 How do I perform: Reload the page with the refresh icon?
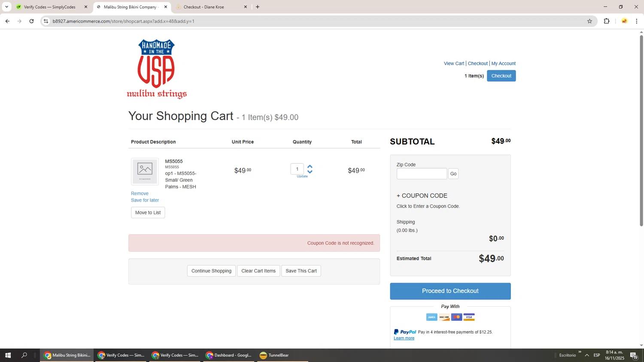click(x=31, y=21)
